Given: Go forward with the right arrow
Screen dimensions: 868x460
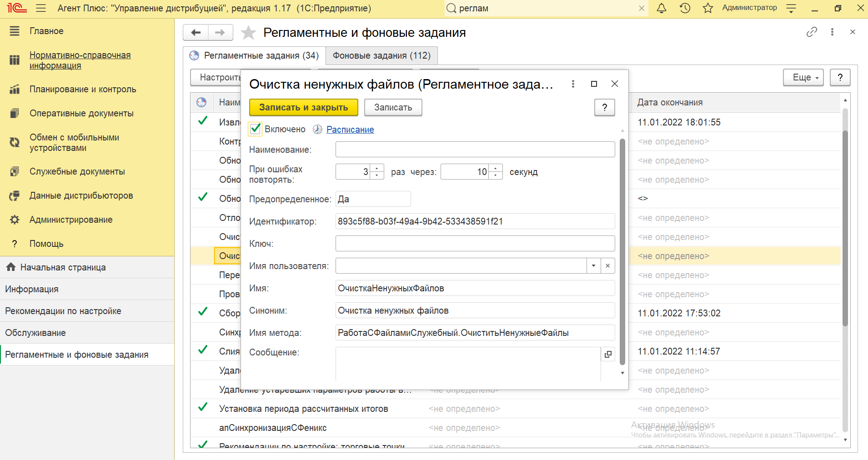Looking at the screenshot, I should click(221, 32).
